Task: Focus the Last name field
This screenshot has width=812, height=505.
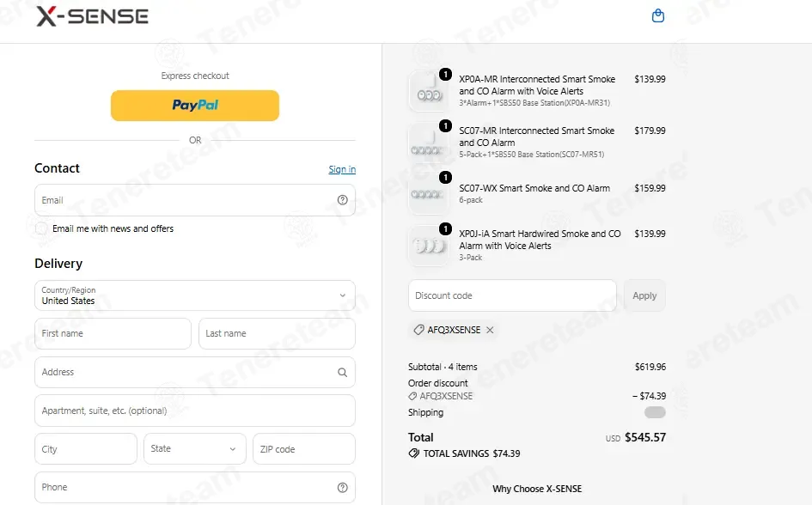Action: click(x=277, y=334)
